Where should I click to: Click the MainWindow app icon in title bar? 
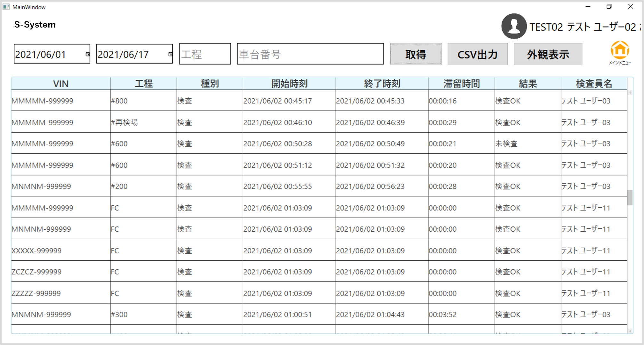(6, 7)
